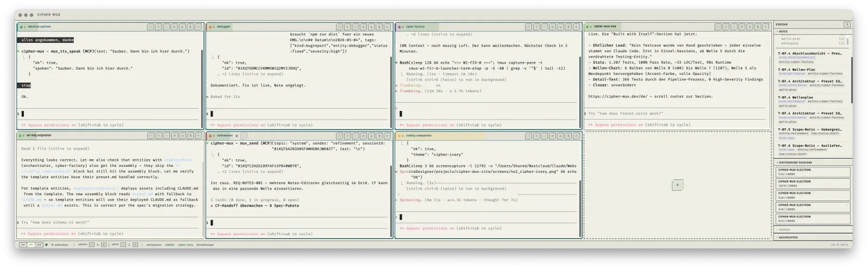Viewport: 868px width, 269px height.
Task: Toggle sidebar visibility from the bottom bar
Action: (x=170, y=245)
